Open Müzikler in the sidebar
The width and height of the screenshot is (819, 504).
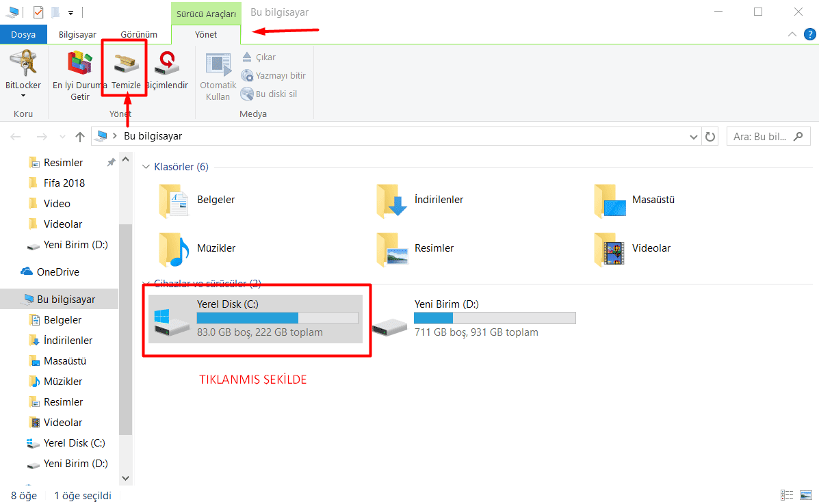click(63, 382)
